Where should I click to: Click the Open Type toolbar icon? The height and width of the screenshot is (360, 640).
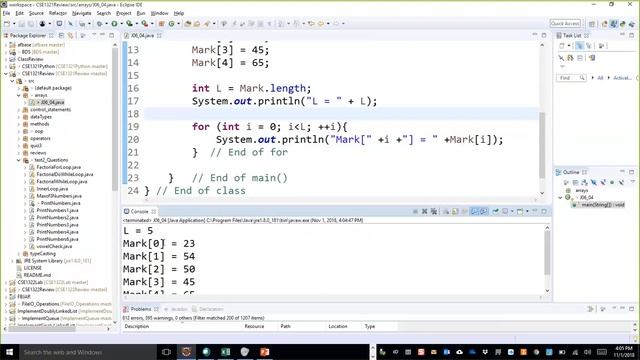pyautogui.click(x=188, y=24)
